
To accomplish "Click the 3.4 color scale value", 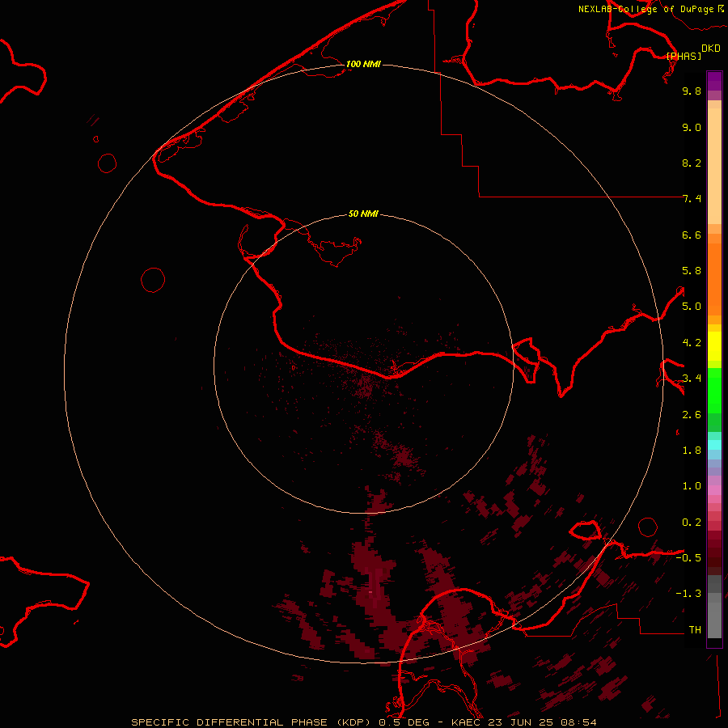I will click(x=692, y=379).
